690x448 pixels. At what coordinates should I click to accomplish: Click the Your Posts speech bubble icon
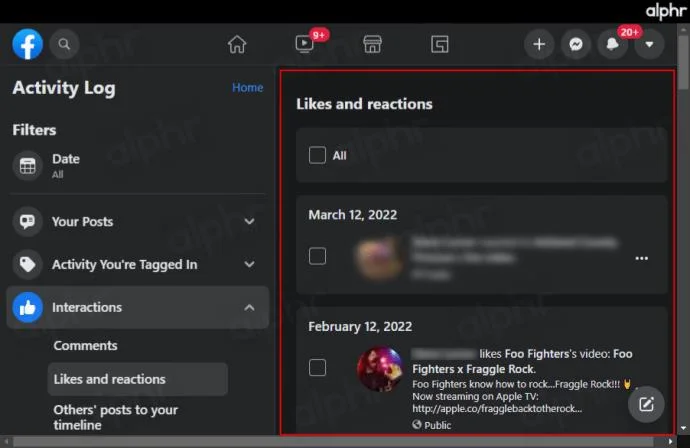click(27, 221)
